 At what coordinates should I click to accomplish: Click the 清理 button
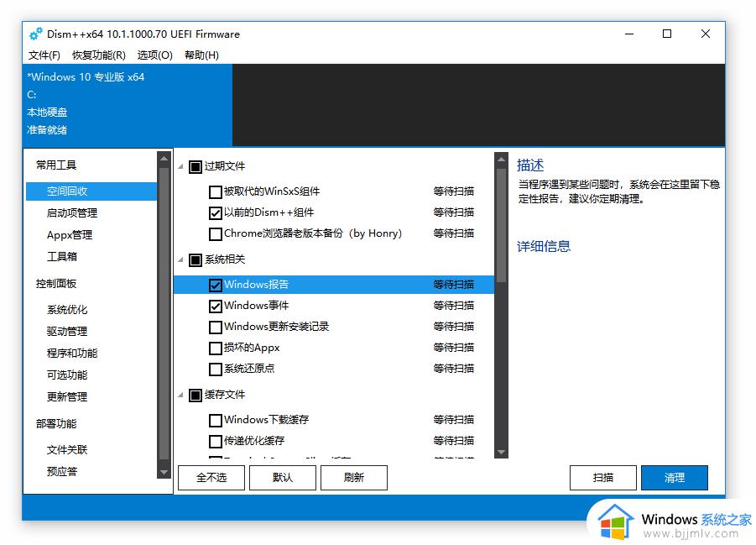pos(675,478)
